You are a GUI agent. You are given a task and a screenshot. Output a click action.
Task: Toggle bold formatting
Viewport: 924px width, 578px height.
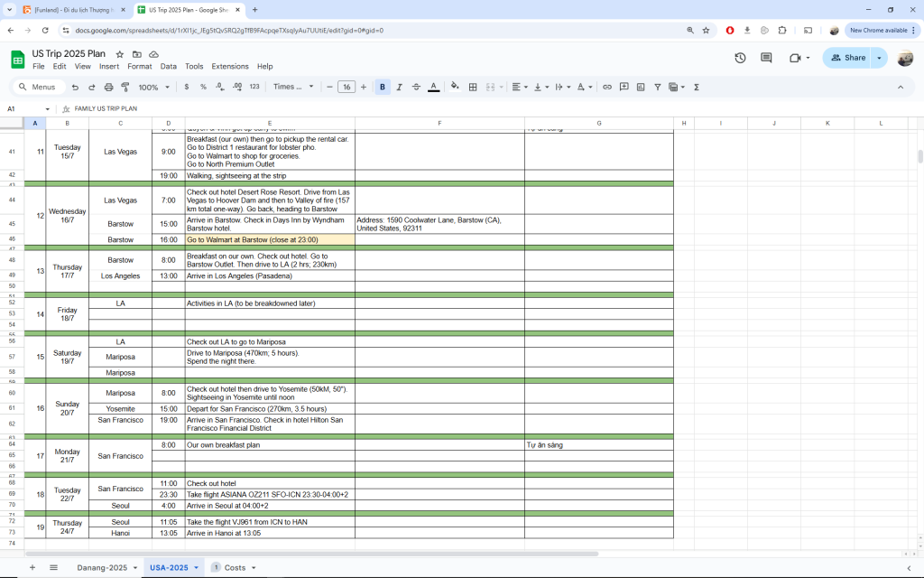coord(383,88)
